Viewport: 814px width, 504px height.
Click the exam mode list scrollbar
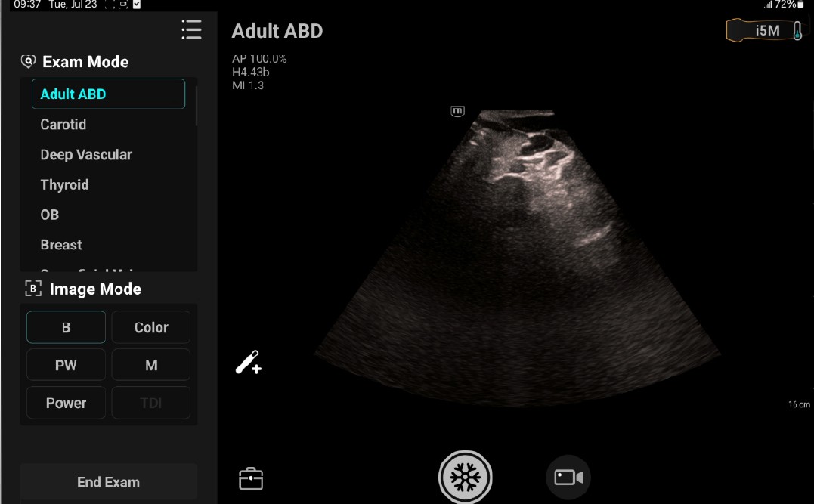point(197,106)
